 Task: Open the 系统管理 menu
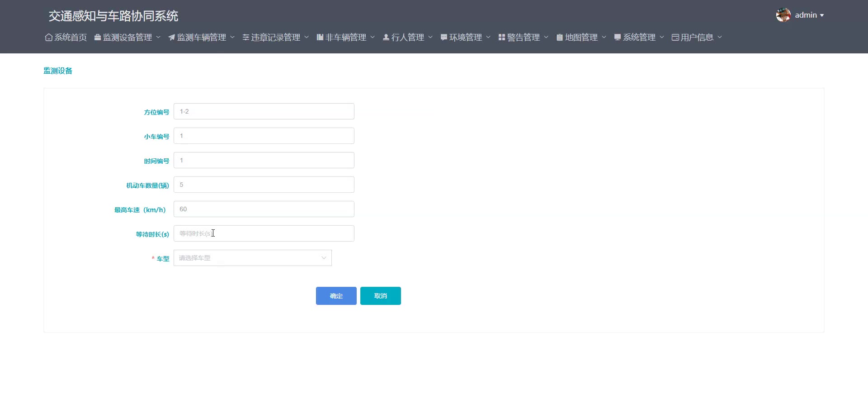(x=639, y=38)
